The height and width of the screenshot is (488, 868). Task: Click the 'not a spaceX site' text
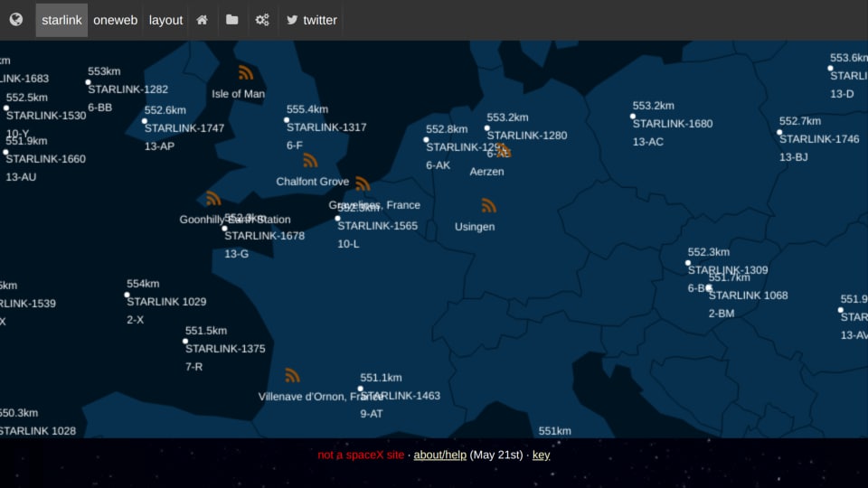361,455
